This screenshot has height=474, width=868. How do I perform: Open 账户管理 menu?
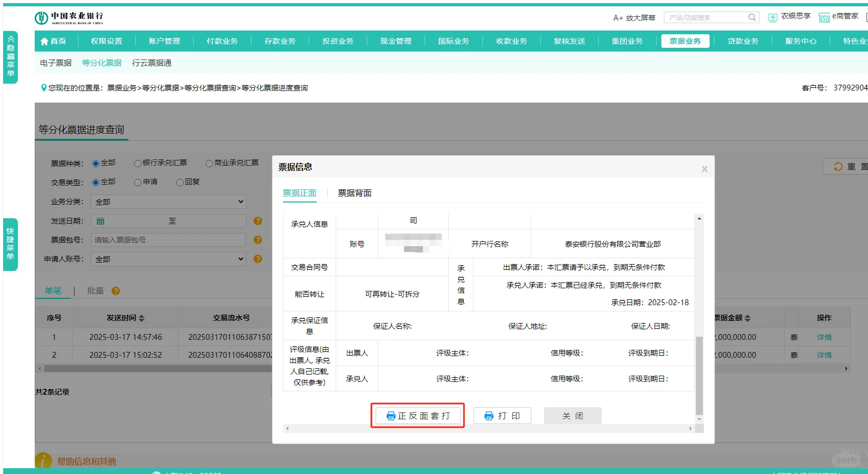(164, 41)
